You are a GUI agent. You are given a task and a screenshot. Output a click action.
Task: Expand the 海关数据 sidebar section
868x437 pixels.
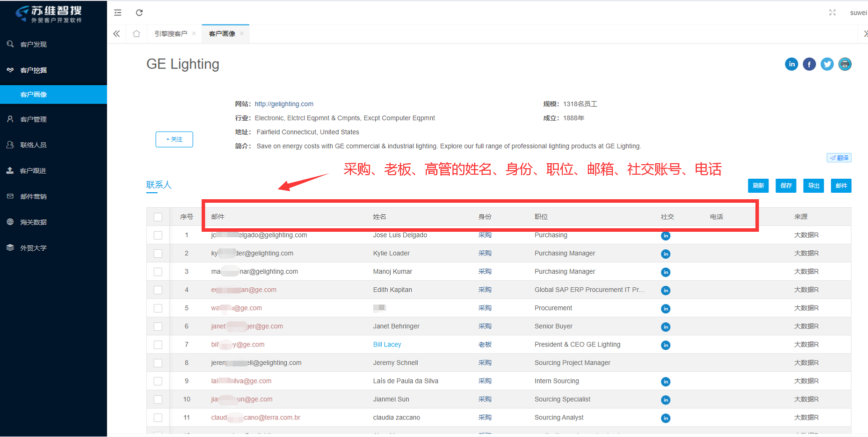(x=34, y=222)
